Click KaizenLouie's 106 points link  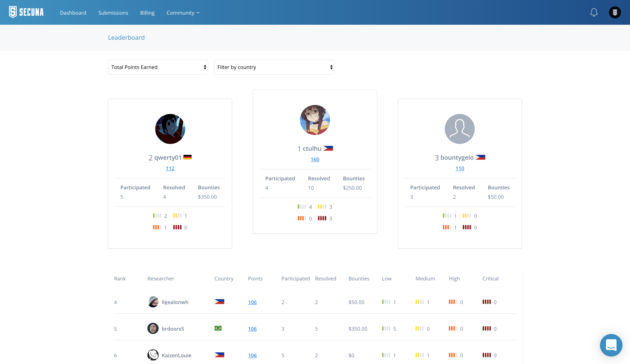tap(252, 355)
